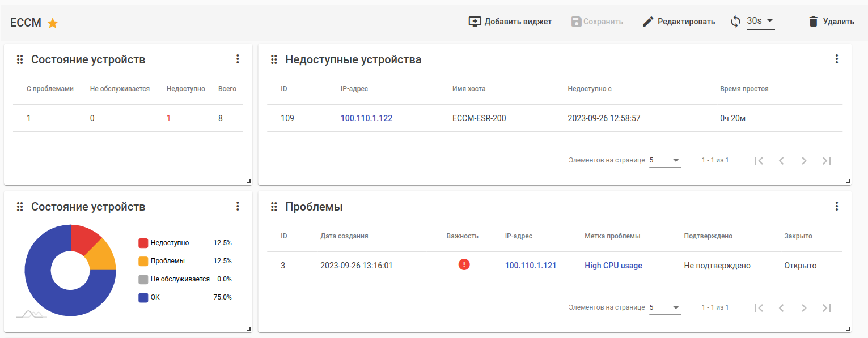Sort by Время простоя column header
The image size is (868, 338).
point(744,89)
